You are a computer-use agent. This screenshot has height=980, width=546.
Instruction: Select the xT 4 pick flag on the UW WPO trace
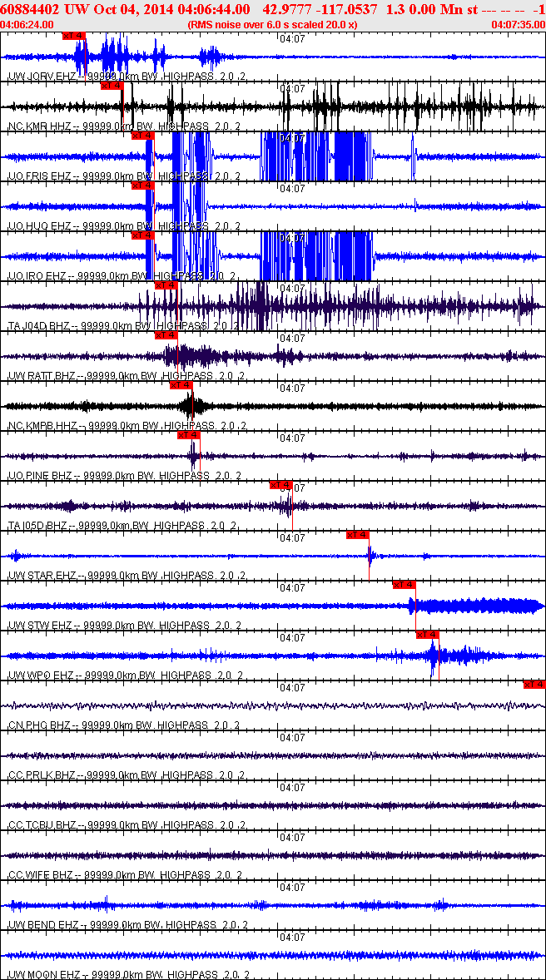428,635
